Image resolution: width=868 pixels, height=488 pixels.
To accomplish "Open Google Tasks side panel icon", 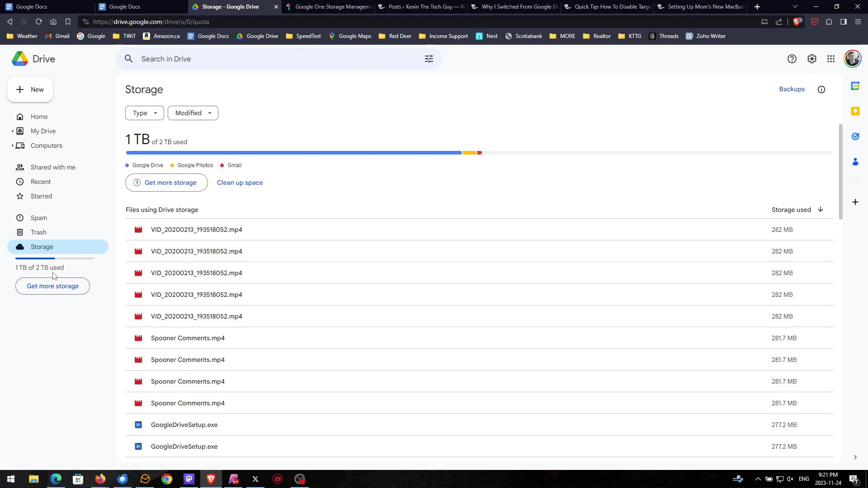I will pos(855,136).
